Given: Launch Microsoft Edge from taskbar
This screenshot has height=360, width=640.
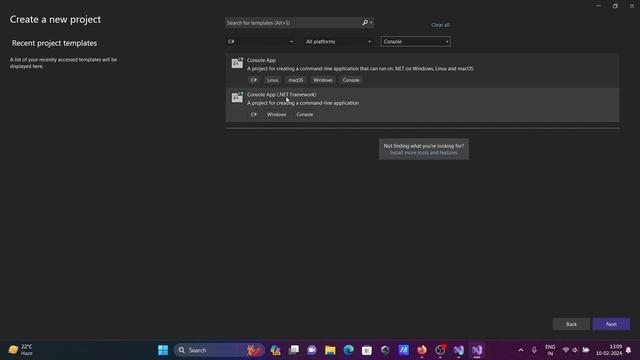Looking at the screenshot, I should [349, 350].
